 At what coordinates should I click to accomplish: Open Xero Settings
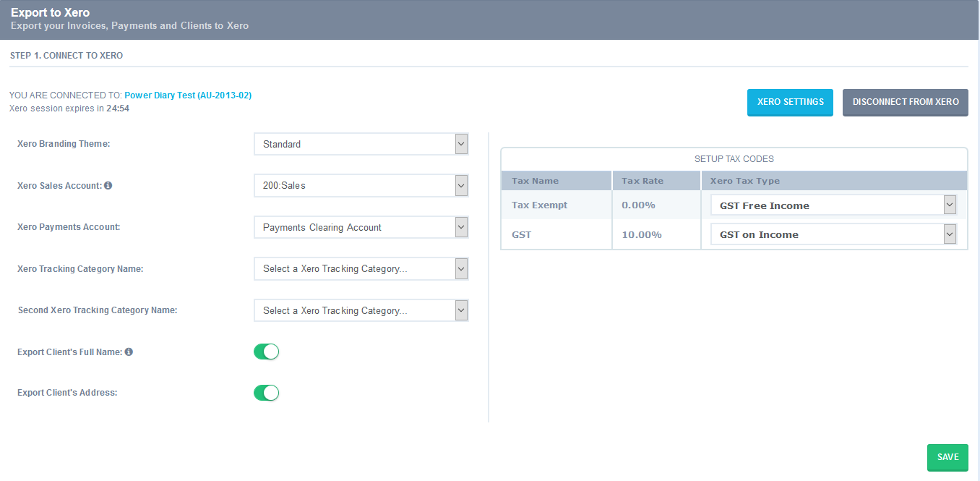click(790, 103)
